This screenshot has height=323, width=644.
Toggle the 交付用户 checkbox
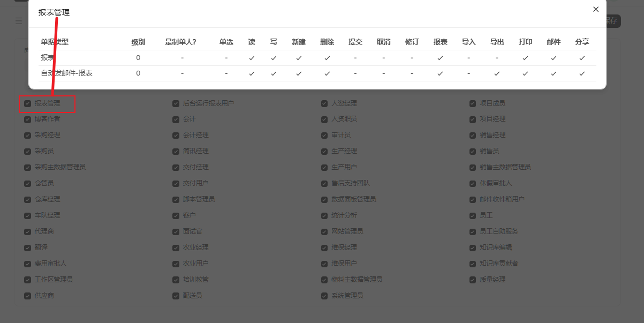(176, 183)
